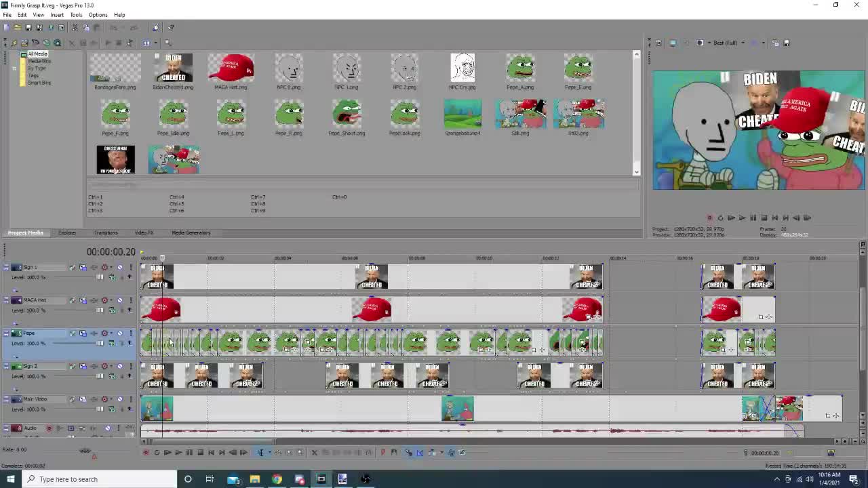Switch to the Media Generators tab
This screenshot has width=868, height=488.
point(191,232)
